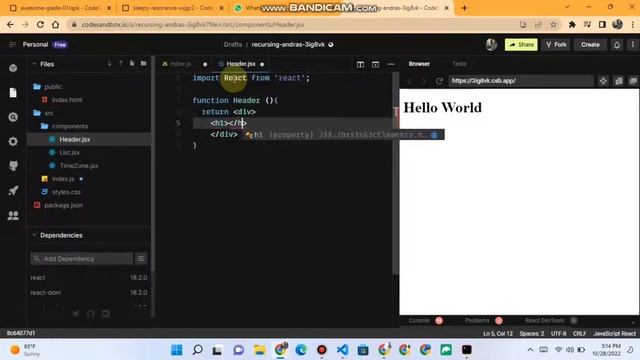The height and width of the screenshot is (360, 640).
Task: Click the preview URL address field
Action: pyautogui.click(x=521, y=81)
